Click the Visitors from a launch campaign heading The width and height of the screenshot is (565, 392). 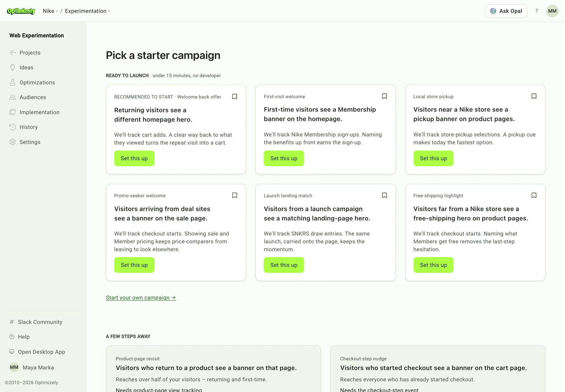point(317,214)
